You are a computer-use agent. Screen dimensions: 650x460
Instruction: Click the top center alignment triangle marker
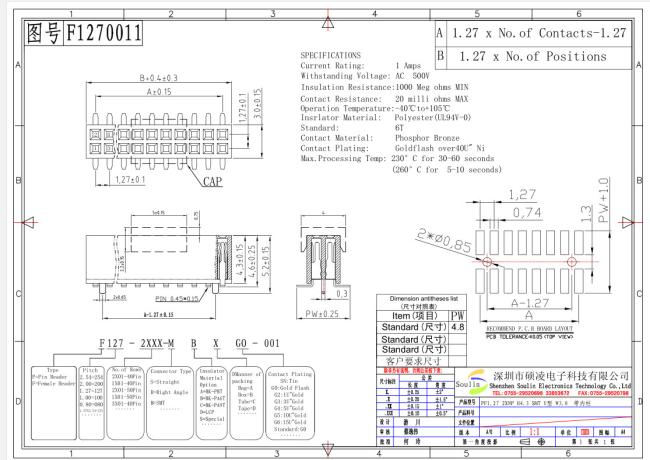pyautogui.click(x=328, y=23)
